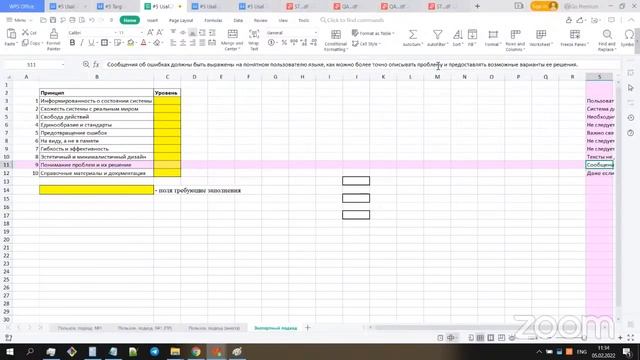The height and width of the screenshot is (360, 640).
Task: Select column S header
Action: tap(599, 77)
